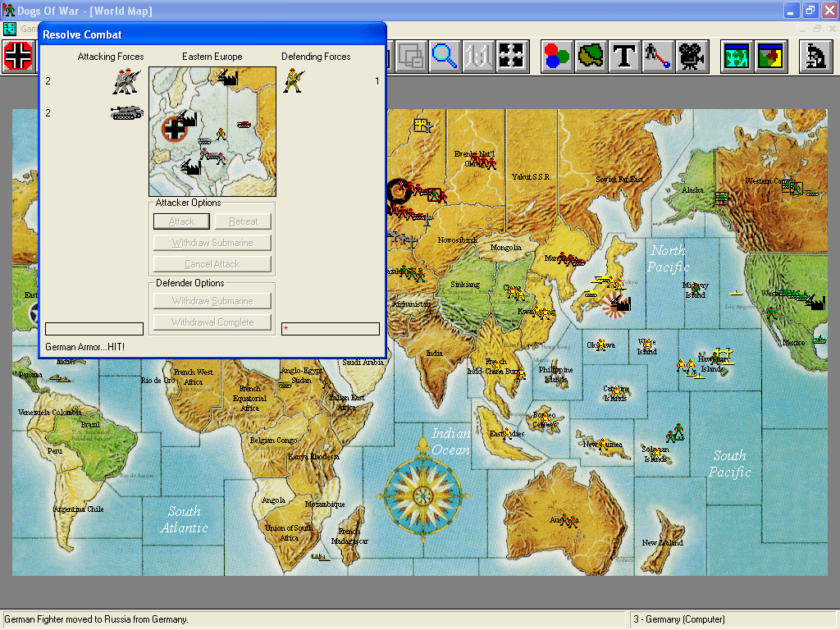Click the factory icon in Western USA
The width and height of the screenshot is (840, 630).
pyautogui.click(x=815, y=301)
